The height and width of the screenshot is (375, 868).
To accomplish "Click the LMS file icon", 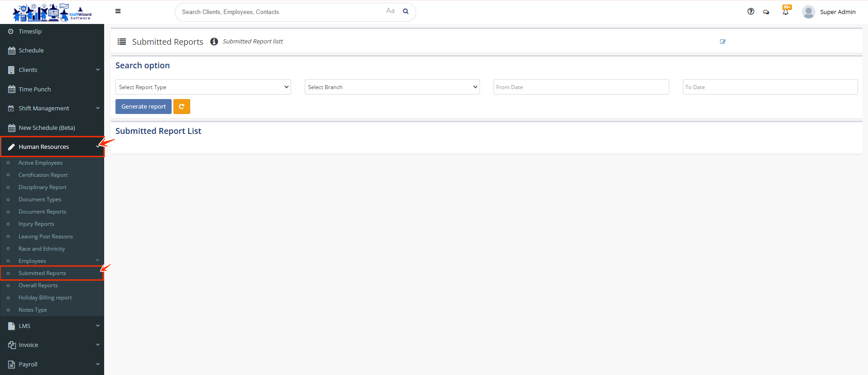I will [12, 326].
